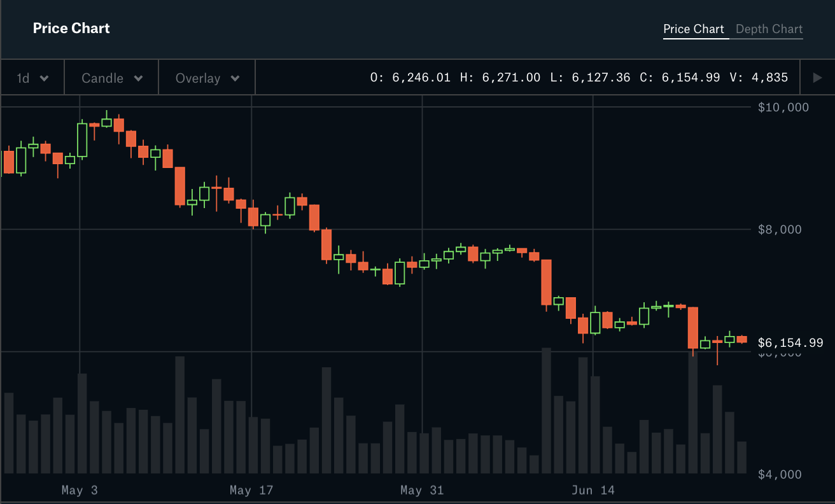
Task: Click the Price Chart heading at top left
Action: click(71, 29)
